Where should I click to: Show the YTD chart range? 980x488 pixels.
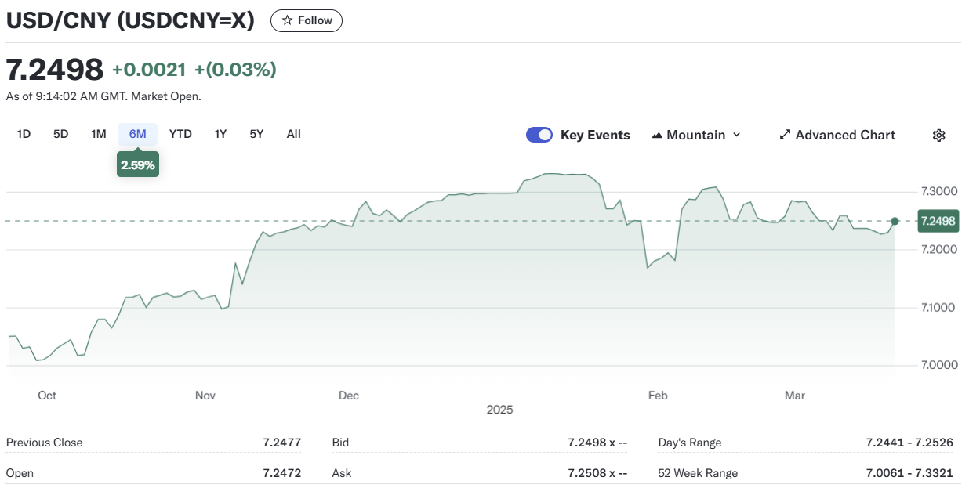[x=180, y=134]
